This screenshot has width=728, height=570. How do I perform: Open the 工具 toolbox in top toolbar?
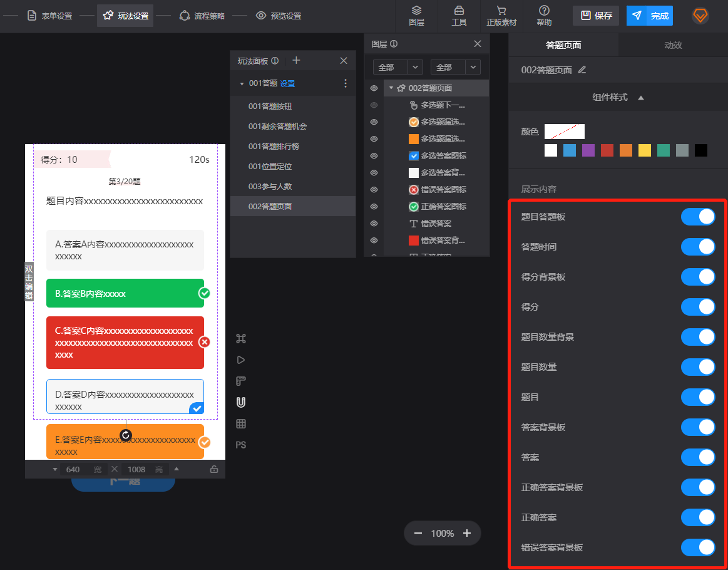point(459,16)
